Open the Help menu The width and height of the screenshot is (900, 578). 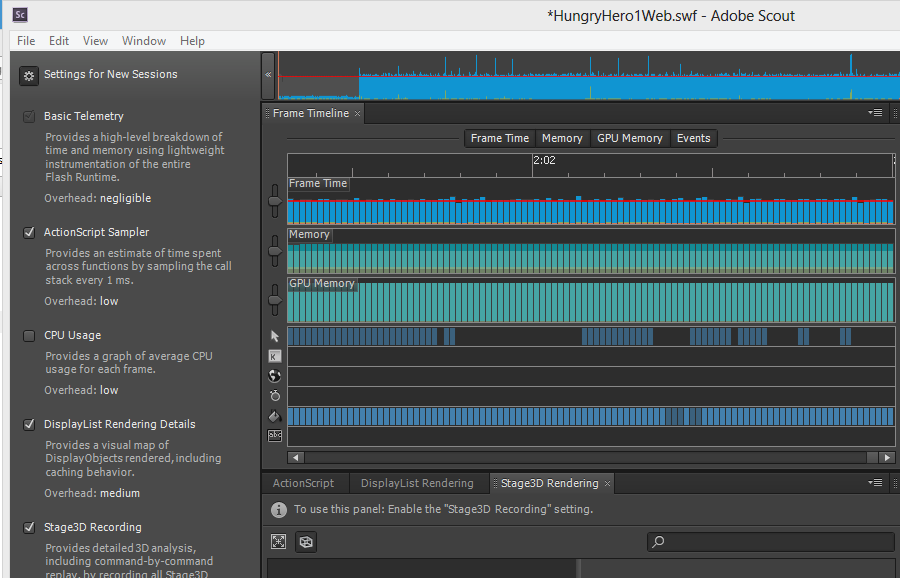tap(192, 41)
